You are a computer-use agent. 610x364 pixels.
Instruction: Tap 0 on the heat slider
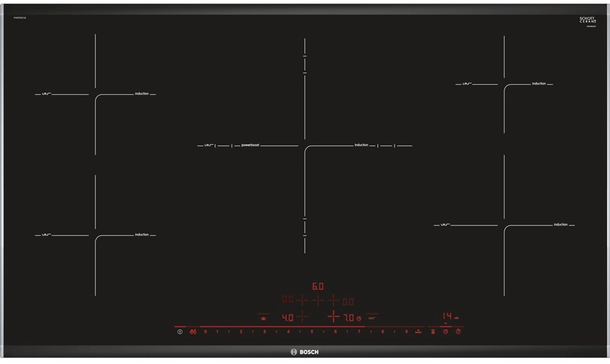click(205, 332)
